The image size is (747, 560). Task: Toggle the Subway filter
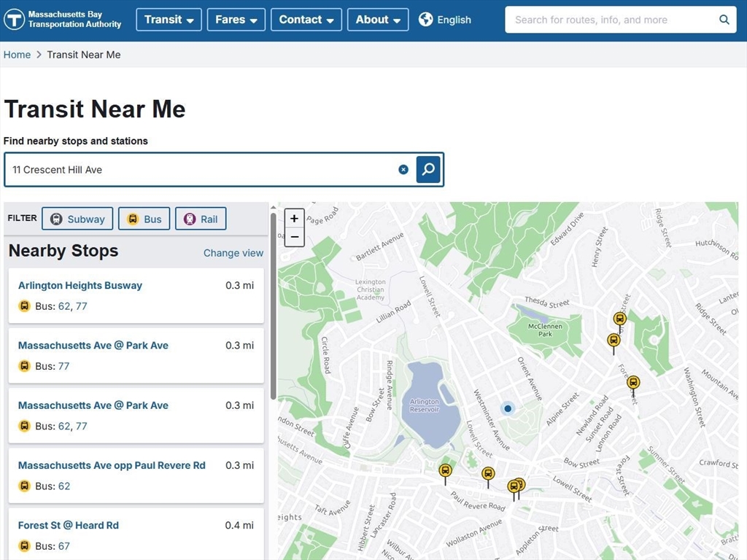click(x=77, y=219)
